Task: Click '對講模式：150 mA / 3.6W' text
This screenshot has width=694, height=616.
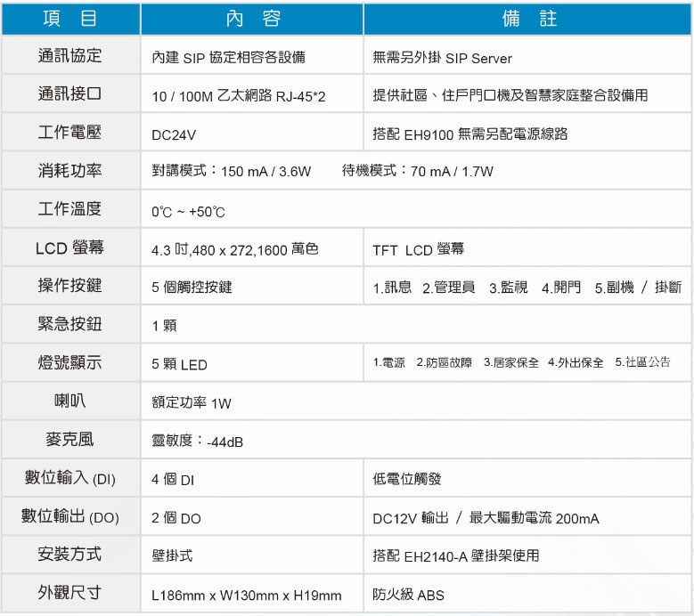Action: (231, 171)
